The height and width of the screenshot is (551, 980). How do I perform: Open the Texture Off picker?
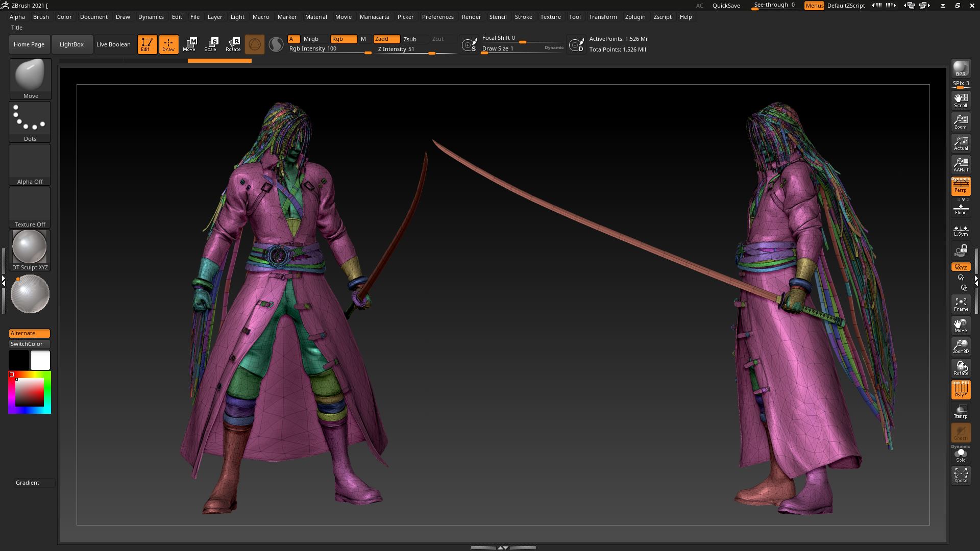(30, 207)
